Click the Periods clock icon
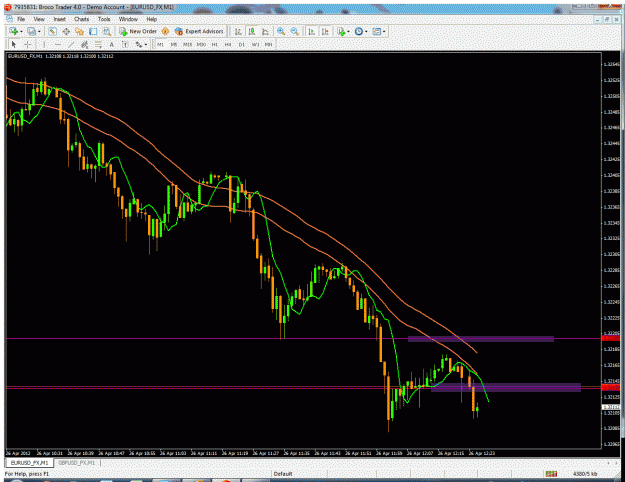Image resolution: width=625 pixels, height=482 pixels. click(x=359, y=31)
